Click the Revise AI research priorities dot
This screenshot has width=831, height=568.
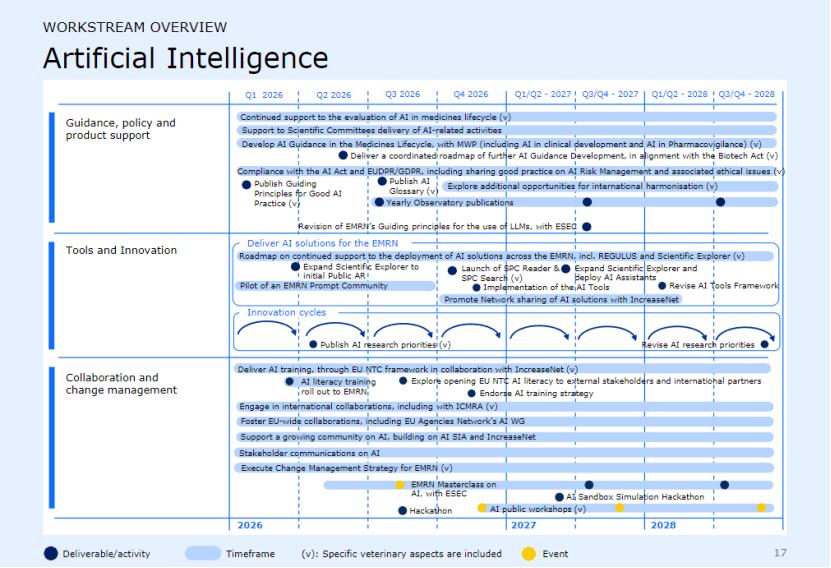pyautogui.click(x=764, y=344)
